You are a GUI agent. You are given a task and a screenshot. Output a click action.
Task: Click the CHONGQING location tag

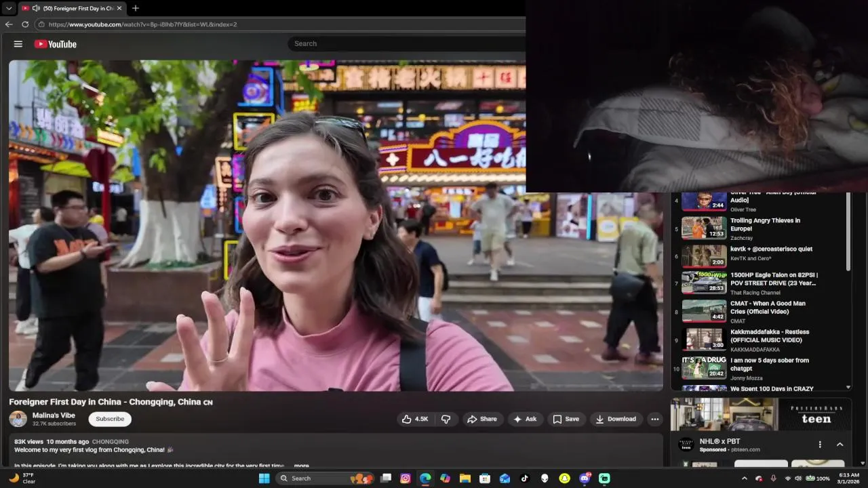click(x=110, y=441)
